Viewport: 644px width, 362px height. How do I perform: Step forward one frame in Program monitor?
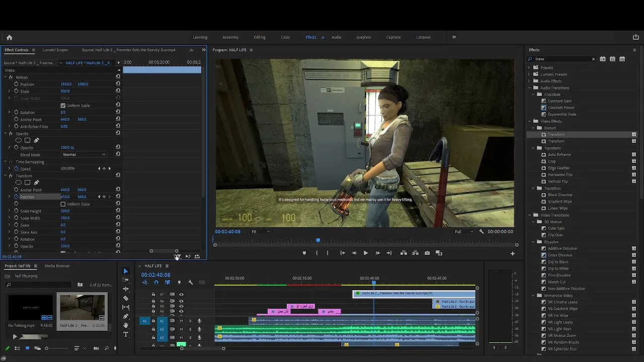pyautogui.click(x=378, y=253)
